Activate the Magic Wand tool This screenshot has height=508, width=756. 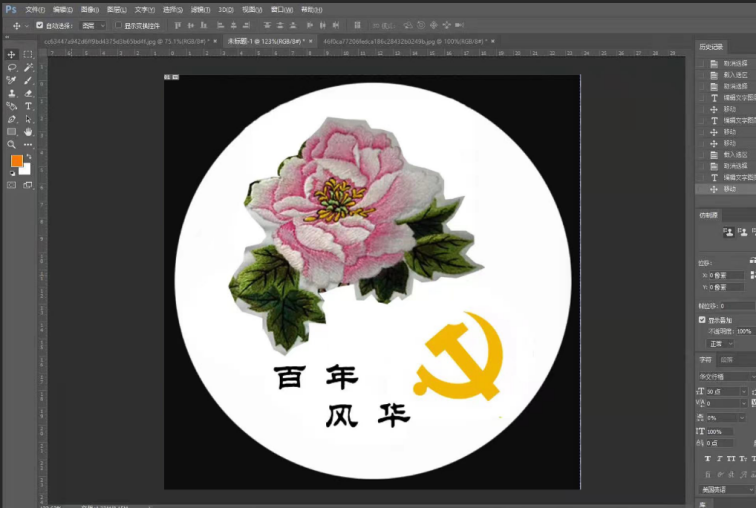28,67
